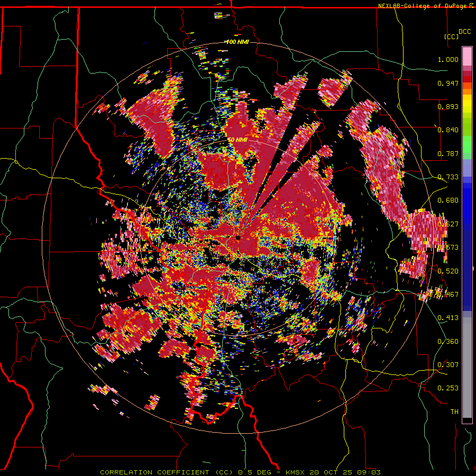This screenshot has height=476, width=476.
Task: Click the black radar site dot at center
Action: point(238,237)
